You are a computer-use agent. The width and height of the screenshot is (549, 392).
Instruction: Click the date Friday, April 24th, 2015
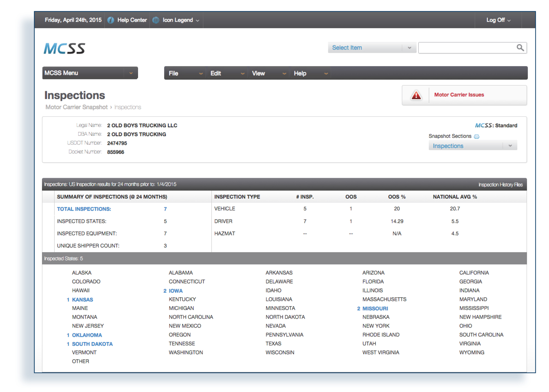[73, 20]
